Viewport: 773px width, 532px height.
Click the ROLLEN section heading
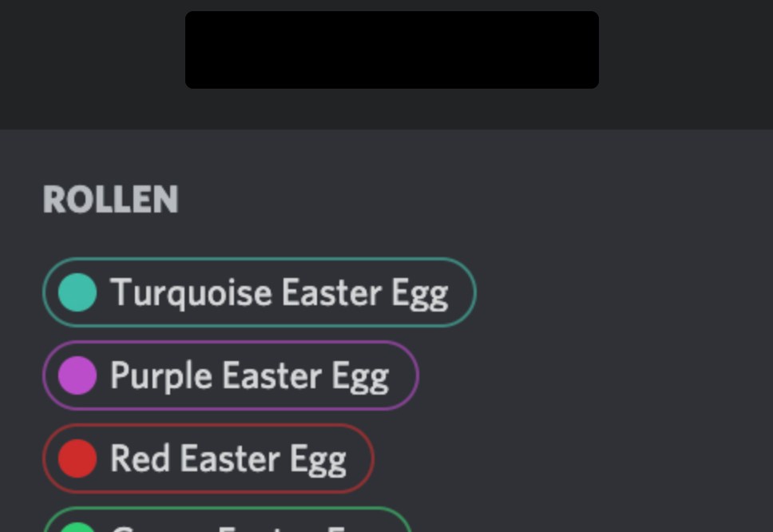click(110, 200)
